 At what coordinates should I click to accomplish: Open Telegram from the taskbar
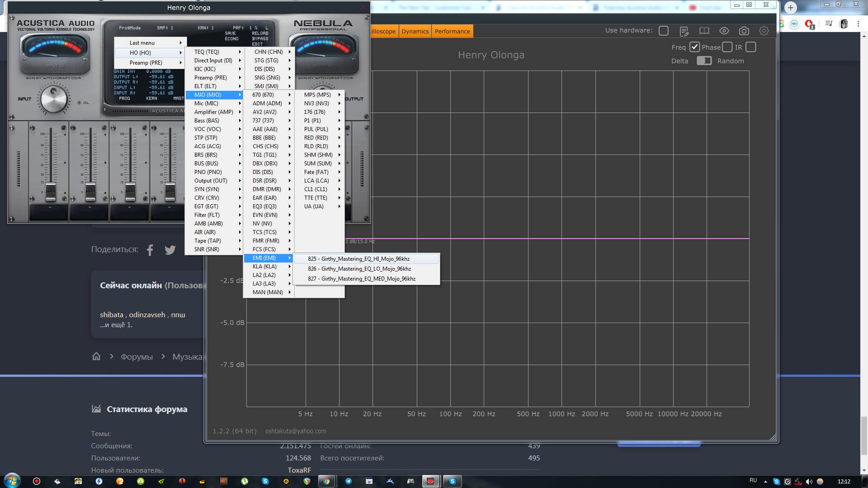click(x=348, y=481)
